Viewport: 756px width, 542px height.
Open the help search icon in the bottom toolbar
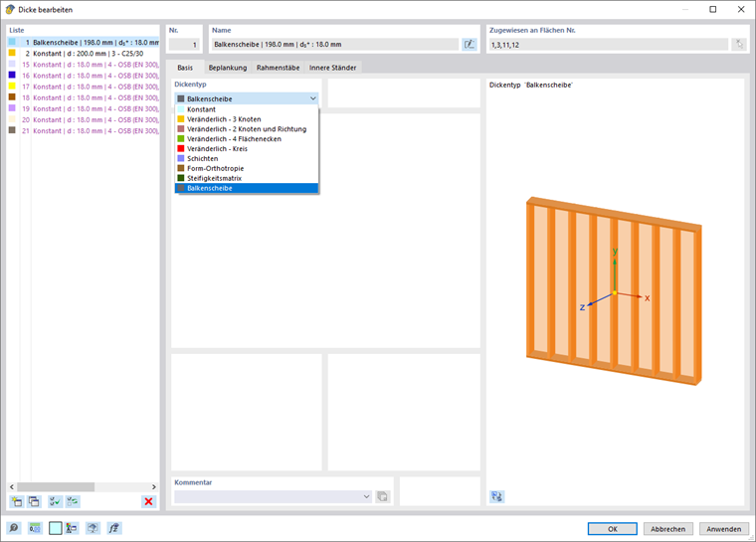pos(14,528)
